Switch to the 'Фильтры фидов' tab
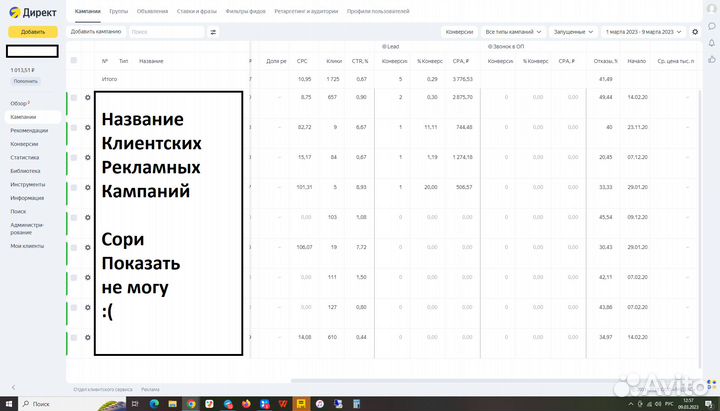 [x=246, y=11]
